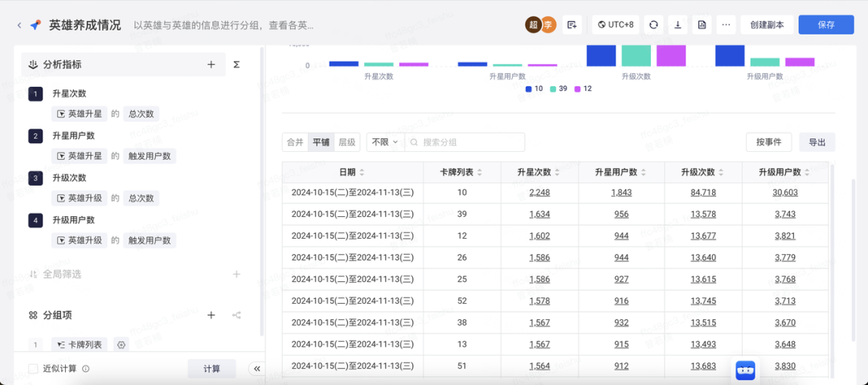Viewport: 868px width, 385px height.
Task: Go back using the left arrow
Action: point(19,25)
